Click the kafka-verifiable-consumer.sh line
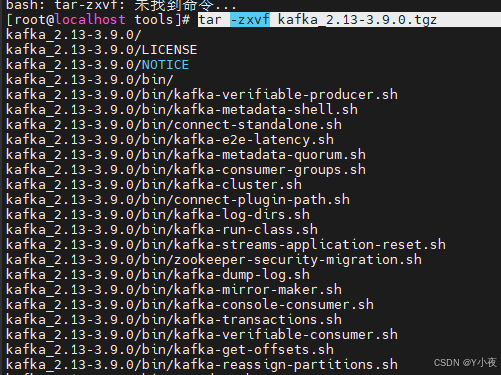Image resolution: width=501 pixels, height=375 pixels. 202,335
